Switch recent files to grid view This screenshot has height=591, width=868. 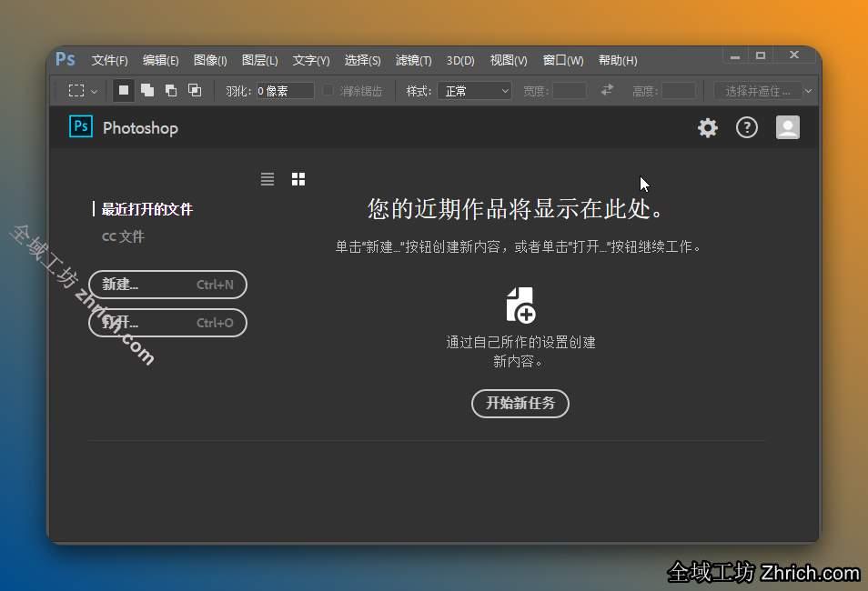click(298, 179)
